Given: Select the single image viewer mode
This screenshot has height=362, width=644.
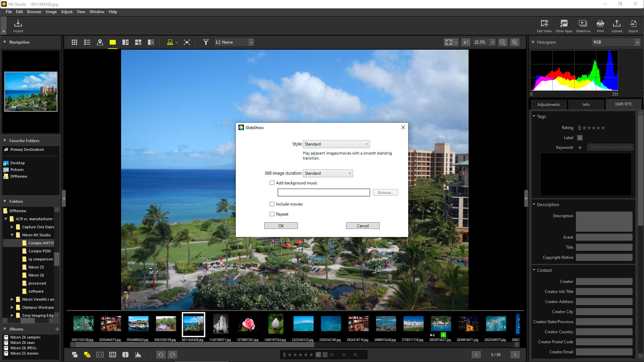Looking at the screenshot, I should tap(113, 42).
